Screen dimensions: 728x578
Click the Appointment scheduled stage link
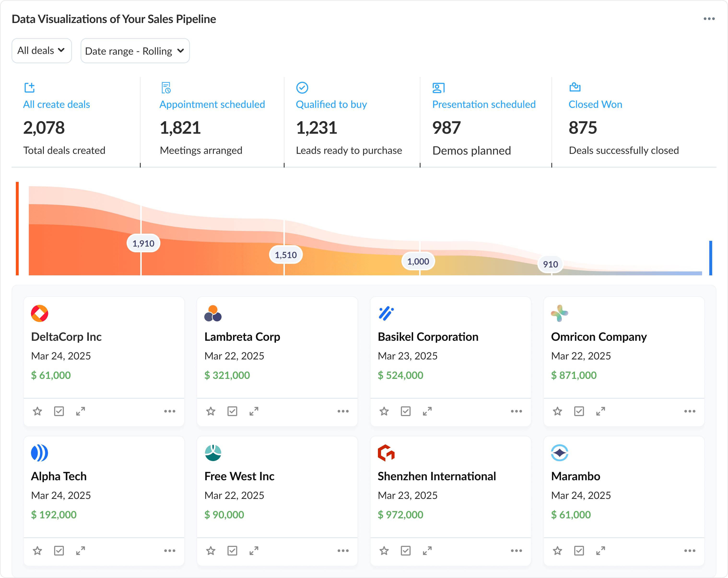click(212, 104)
